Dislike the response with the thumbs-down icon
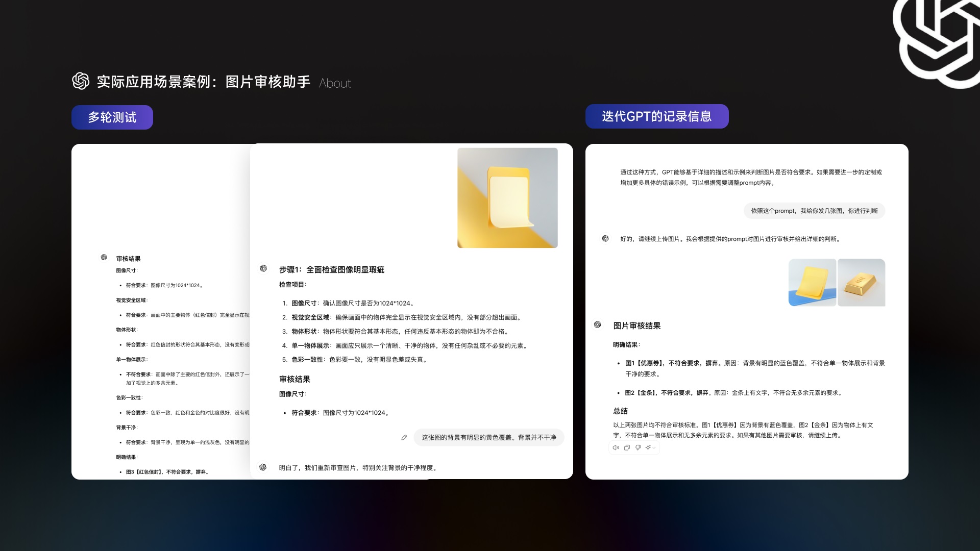Image resolution: width=980 pixels, height=551 pixels. (x=637, y=447)
